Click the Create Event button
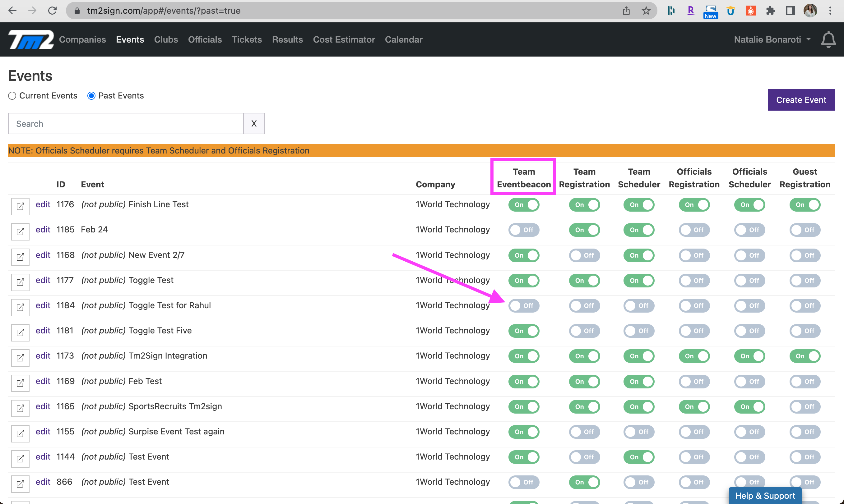 (x=801, y=100)
